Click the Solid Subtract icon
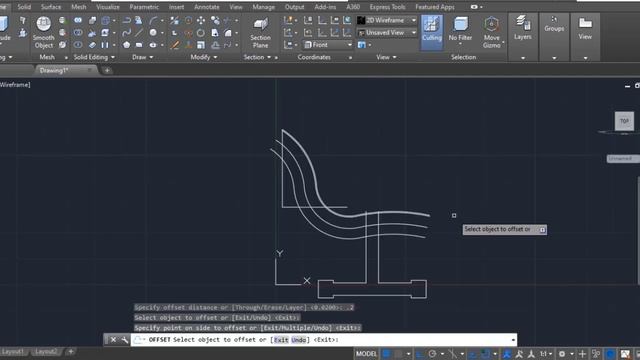 click(x=78, y=33)
